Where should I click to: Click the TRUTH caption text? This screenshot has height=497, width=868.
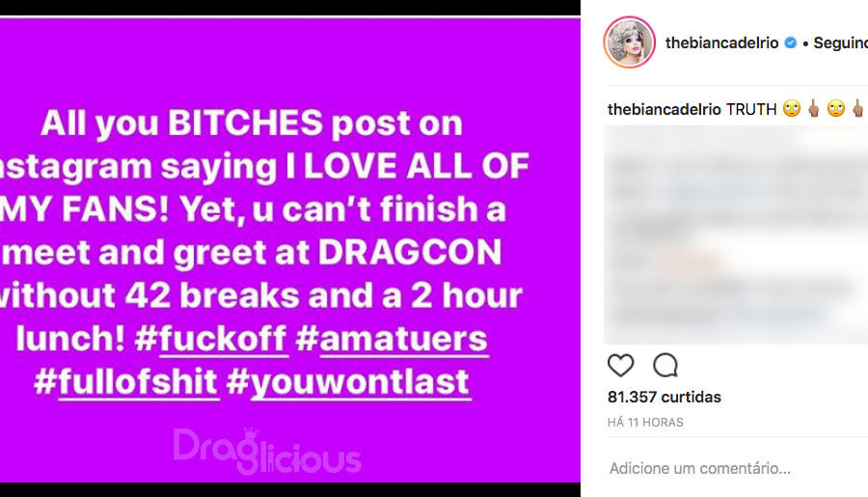[x=751, y=109]
